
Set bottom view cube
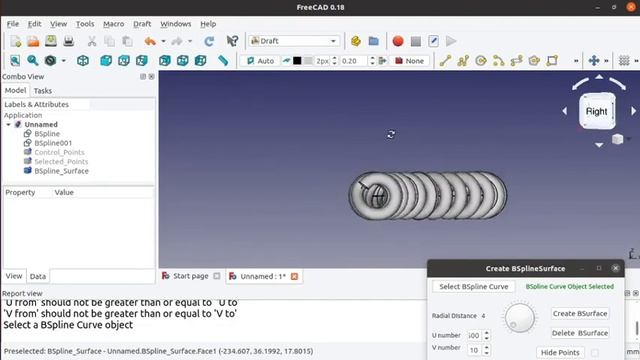182,61
